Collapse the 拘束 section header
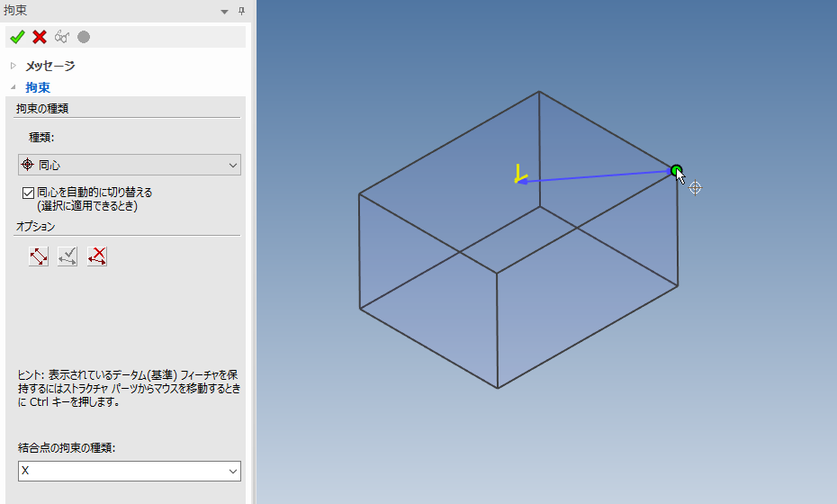The height and width of the screenshot is (504, 837). [x=13, y=87]
